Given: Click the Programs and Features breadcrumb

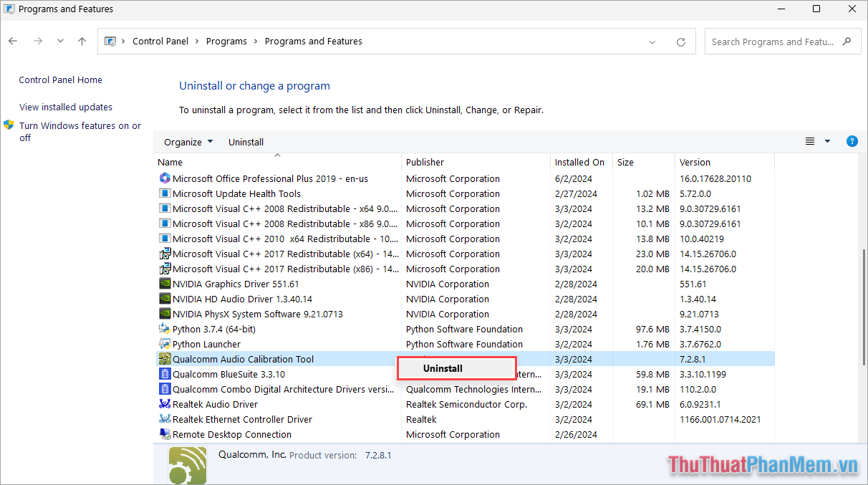Looking at the screenshot, I should 314,42.
